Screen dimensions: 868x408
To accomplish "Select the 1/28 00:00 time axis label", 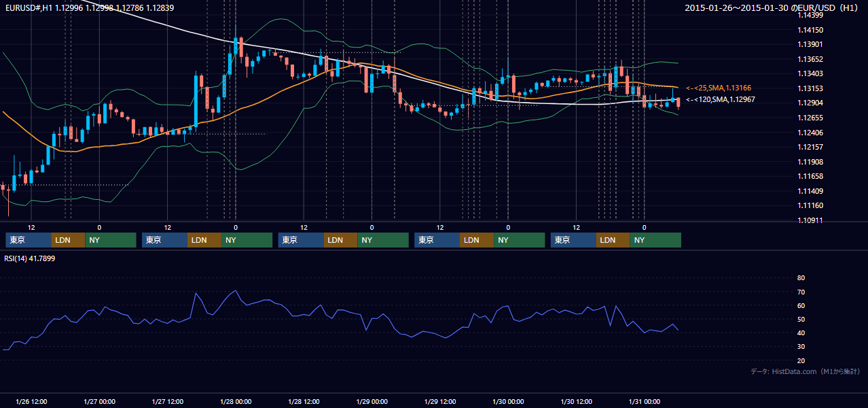I will (236, 402).
